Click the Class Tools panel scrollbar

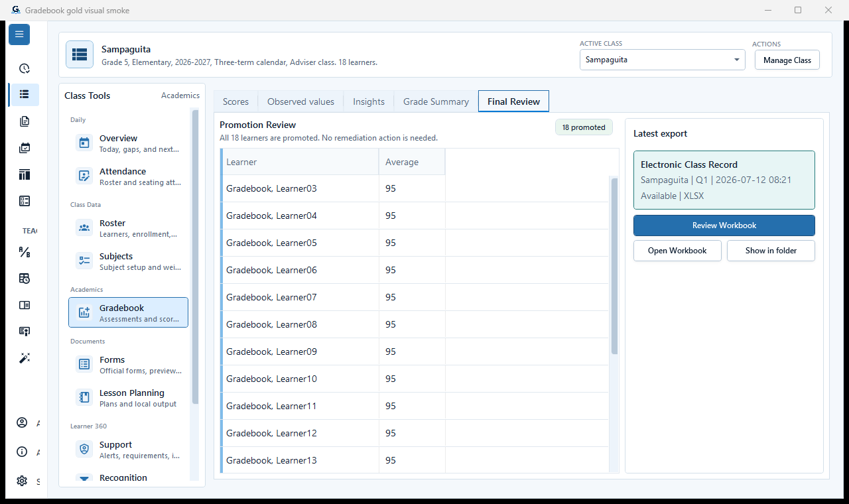pos(195,257)
